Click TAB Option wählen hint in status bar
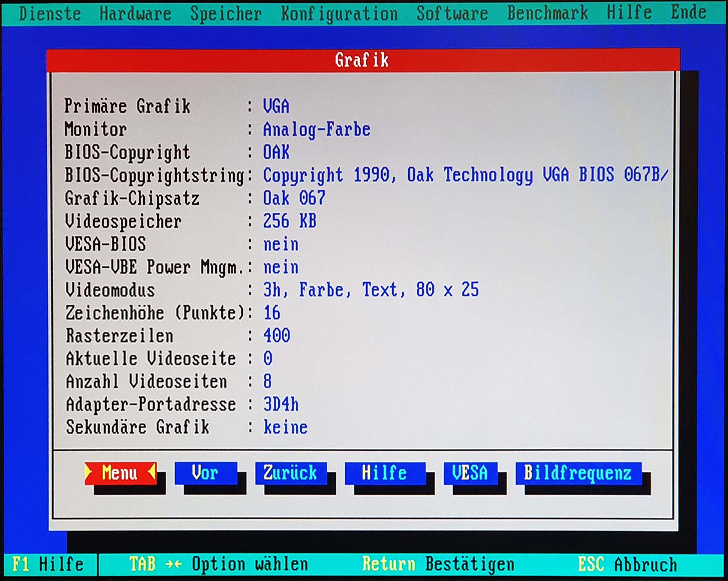Screen dimensions: 728x581 [x=218, y=564]
